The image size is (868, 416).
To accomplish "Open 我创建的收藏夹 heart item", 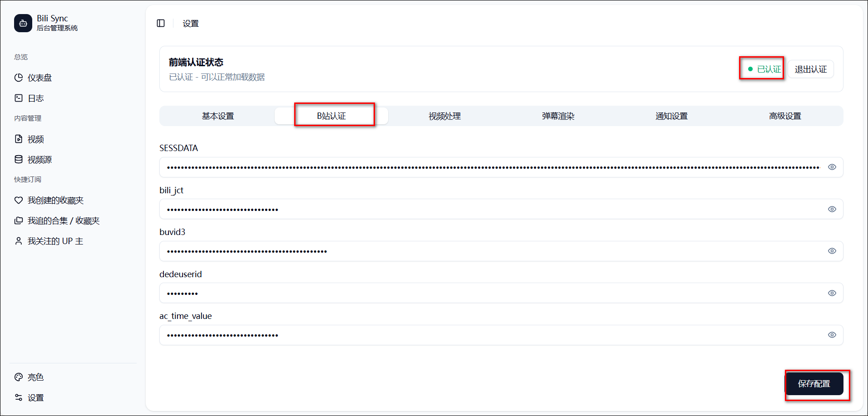I will tap(55, 200).
